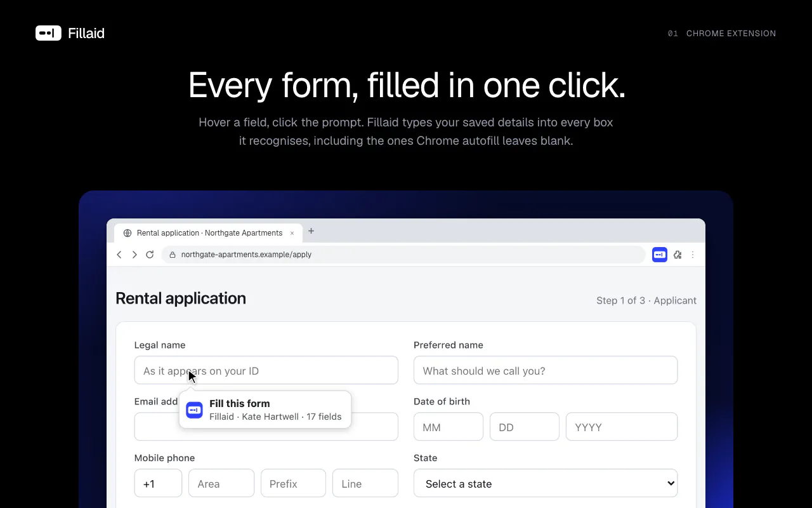Viewport: 812px width, 508px height.
Task: Click the Rental application heading
Action: [x=181, y=298]
